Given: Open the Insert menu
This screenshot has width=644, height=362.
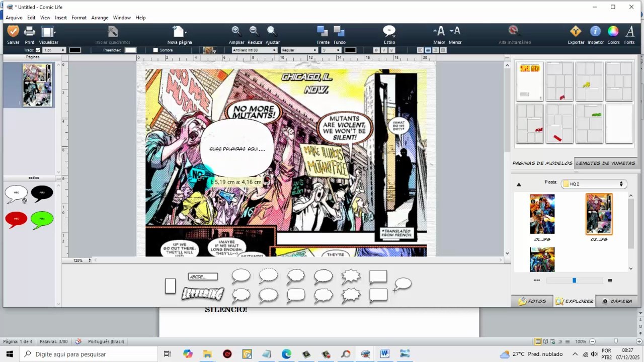Looking at the screenshot, I should coord(61,18).
